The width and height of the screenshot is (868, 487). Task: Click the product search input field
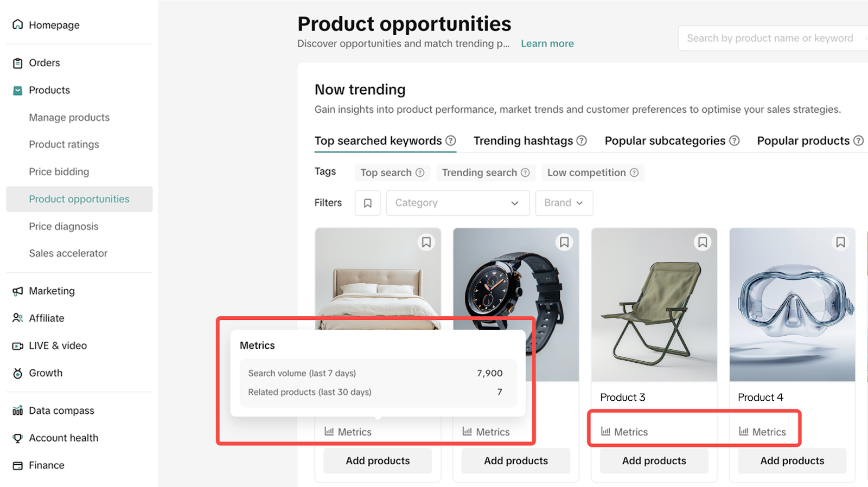pos(770,38)
